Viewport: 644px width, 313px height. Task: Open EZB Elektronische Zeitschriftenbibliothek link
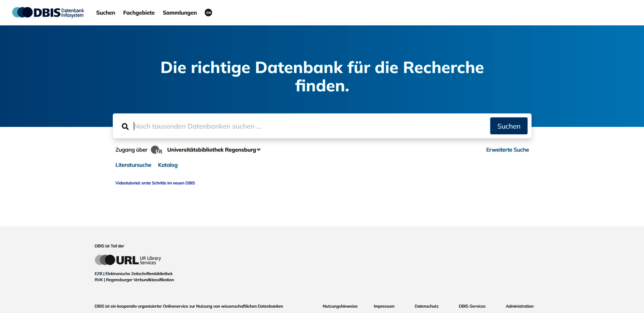point(133,274)
